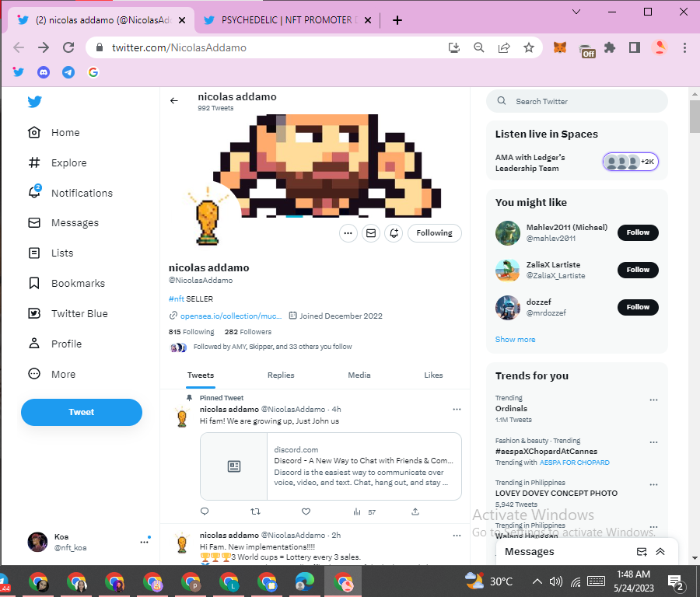700x597 pixels.
Task: Open Lists from the sidebar
Action: pos(51,253)
